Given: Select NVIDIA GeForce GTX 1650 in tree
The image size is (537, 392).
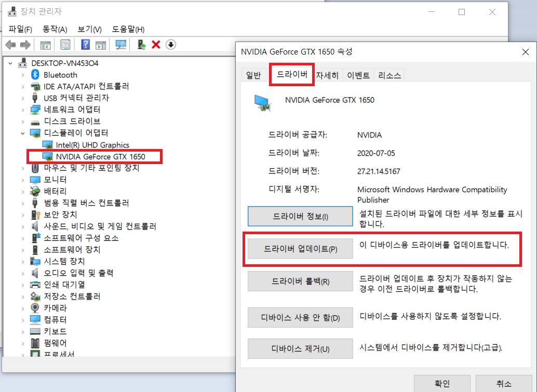Looking at the screenshot, I should [x=100, y=156].
